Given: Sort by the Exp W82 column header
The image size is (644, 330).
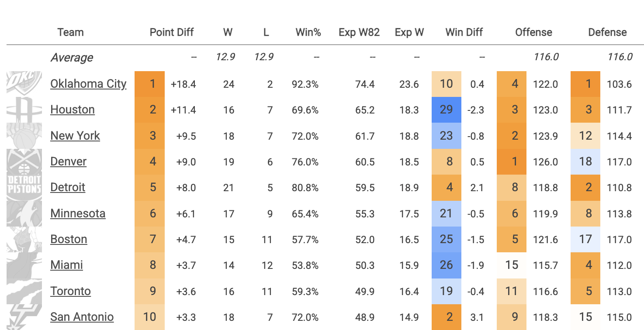Looking at the screenshot, I should pyautogui.click(x=359, y=32).
